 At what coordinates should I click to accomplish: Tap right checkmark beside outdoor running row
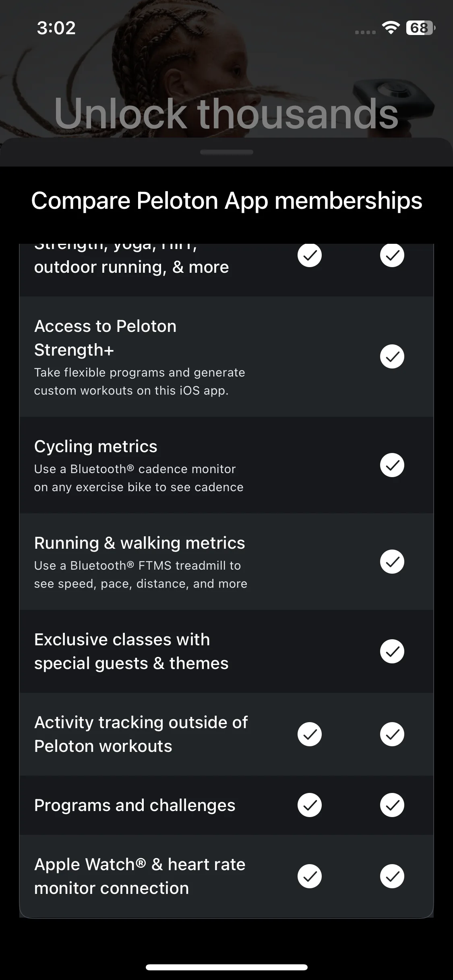392,255
